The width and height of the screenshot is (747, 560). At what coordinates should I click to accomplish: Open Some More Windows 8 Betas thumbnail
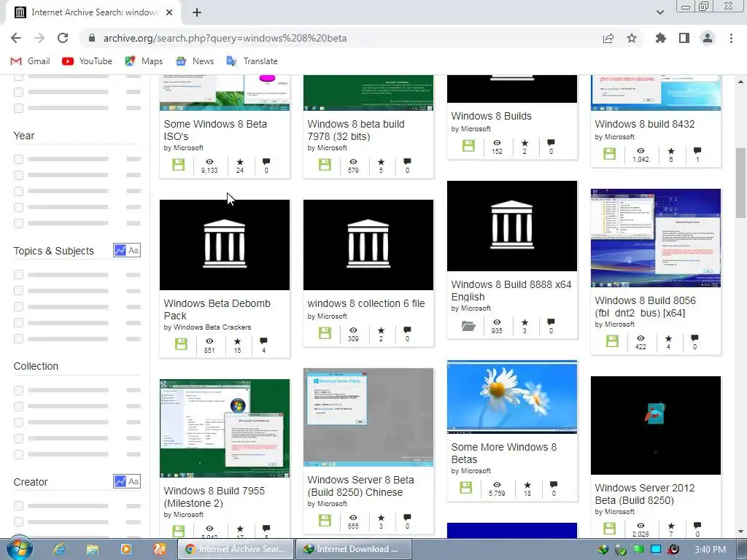click(x=511, y=397)
